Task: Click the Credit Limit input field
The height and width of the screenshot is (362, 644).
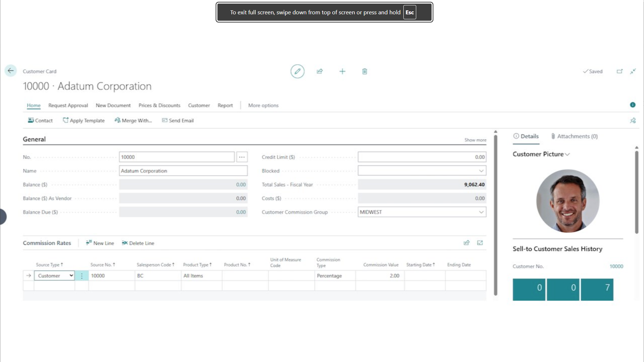Action: pos(422,157)
